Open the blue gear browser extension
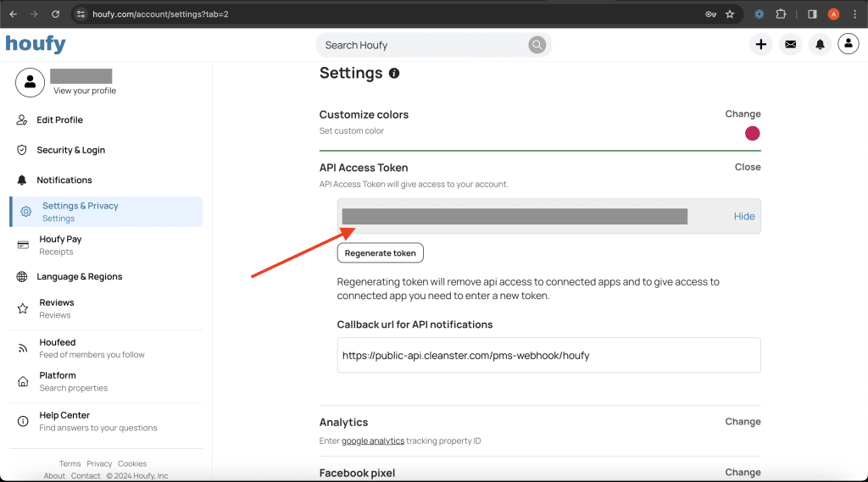Image resolution: width=868 pixels, height=482 pixels. click(x=759, y=14)
